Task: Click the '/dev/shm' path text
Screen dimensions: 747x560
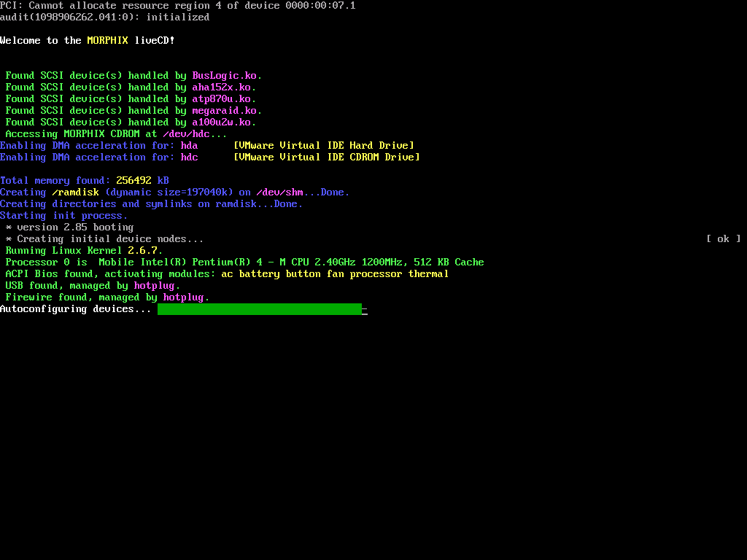Action: tap(279, 192)
